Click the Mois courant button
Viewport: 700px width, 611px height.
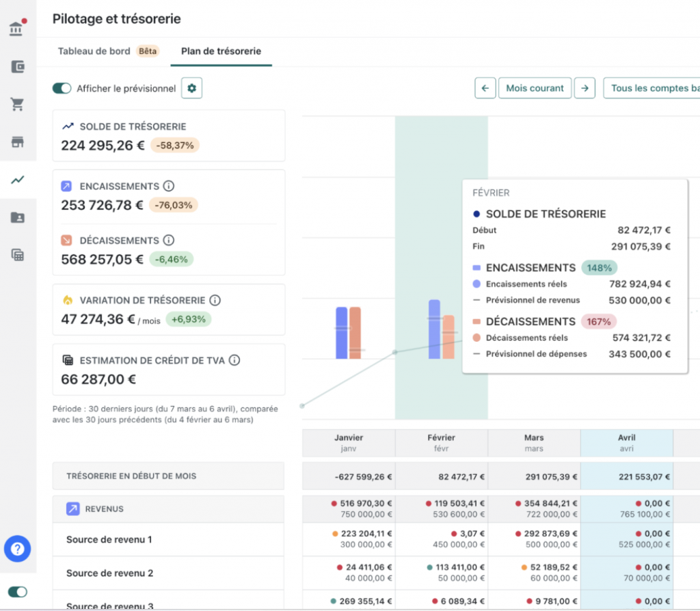pyautogui.click(x=535, y=88)
